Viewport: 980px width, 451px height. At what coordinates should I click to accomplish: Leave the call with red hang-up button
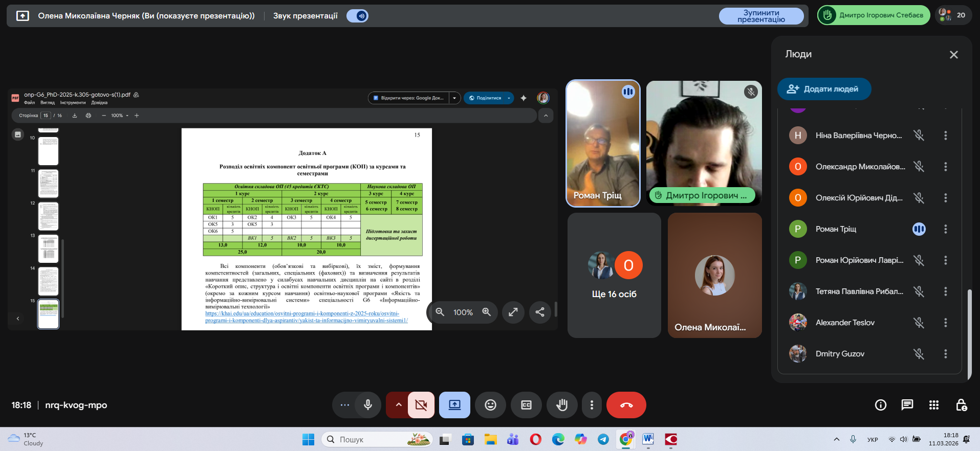[x=626, y=405]
